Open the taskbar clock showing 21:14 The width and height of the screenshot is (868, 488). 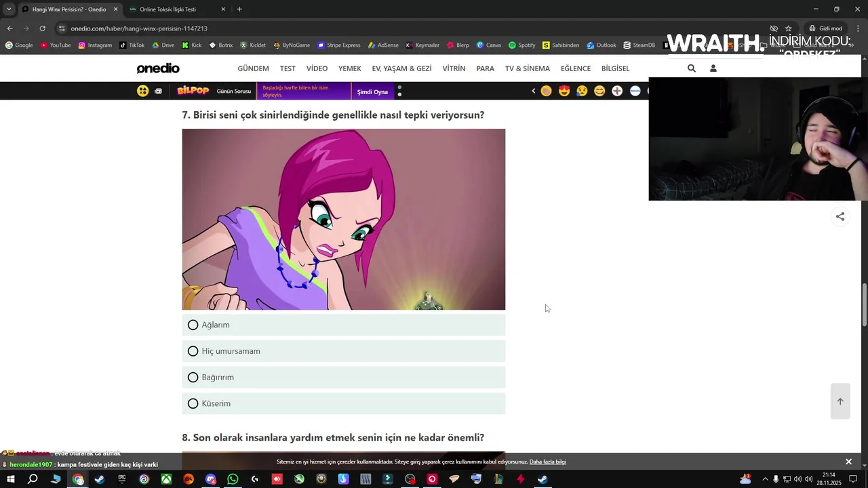click(x=829, y=479)
